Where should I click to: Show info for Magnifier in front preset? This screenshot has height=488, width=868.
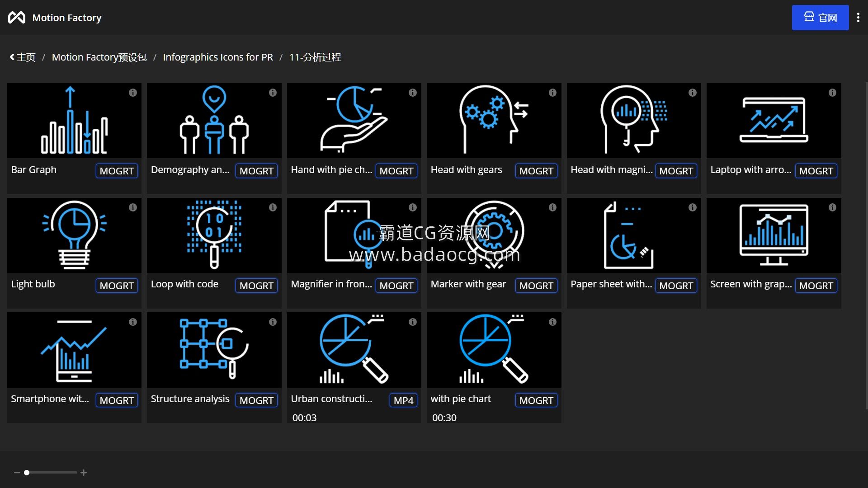pos(412,207)
